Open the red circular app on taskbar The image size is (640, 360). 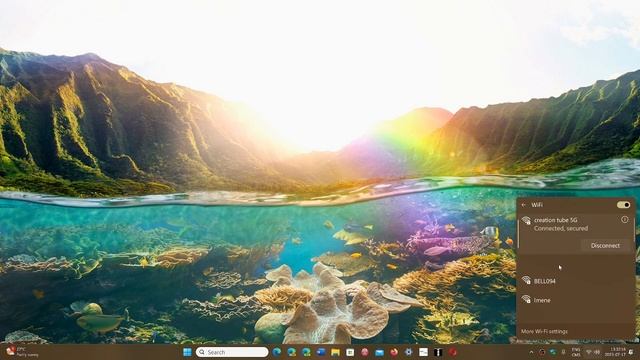(x=453, y=352)
